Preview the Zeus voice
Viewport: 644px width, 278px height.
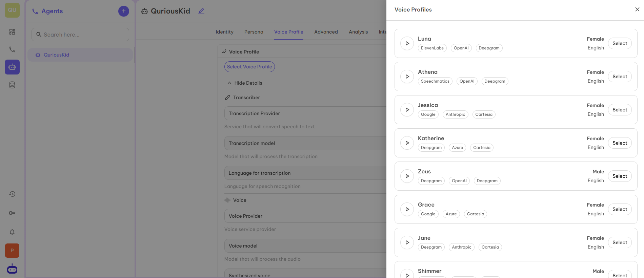pos(407,176)
